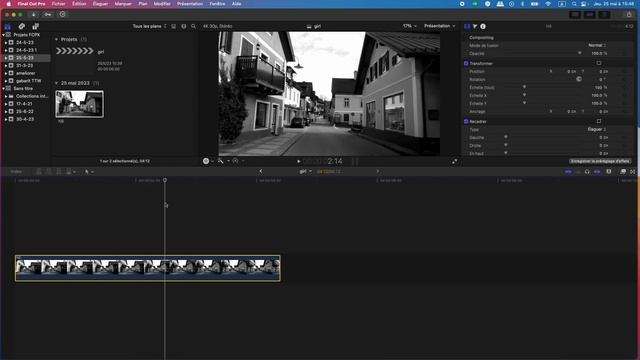Click the enhancements magic wand icon
This screenshot has height=360, width=640.
[x=221, y=161]
